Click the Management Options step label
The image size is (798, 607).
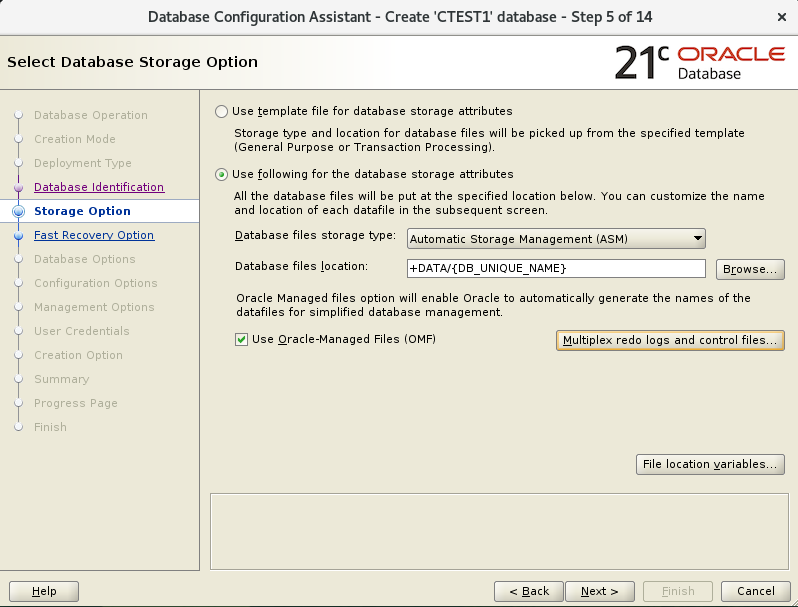tap(94, 307)
